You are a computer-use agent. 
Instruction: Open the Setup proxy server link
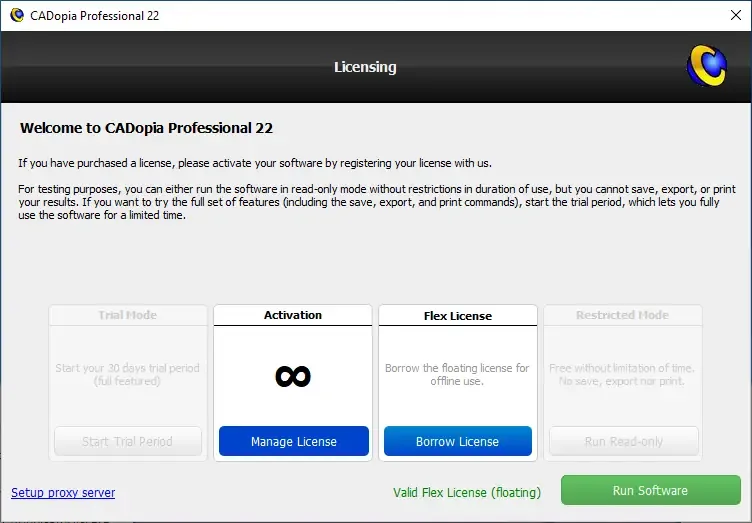63,492
